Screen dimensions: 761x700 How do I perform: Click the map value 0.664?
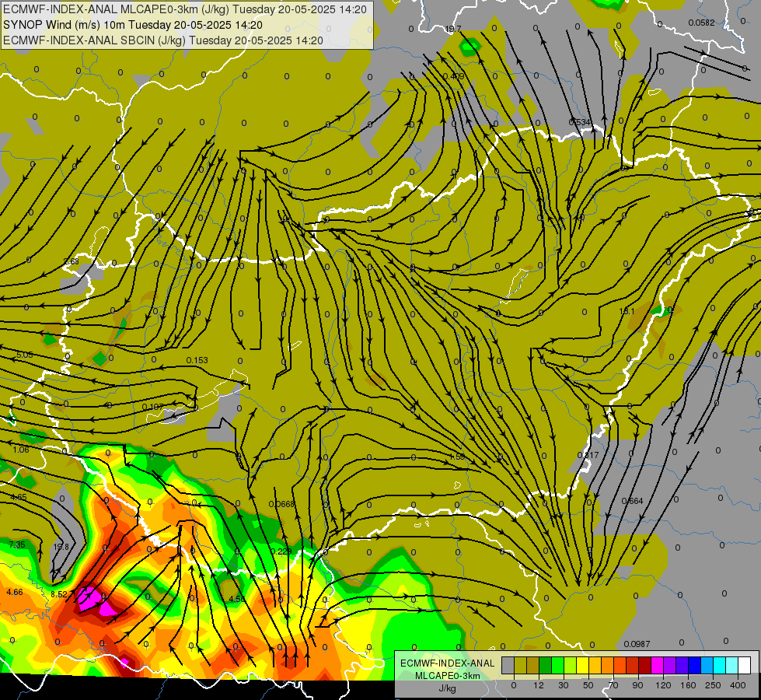[x=633, y=502]
